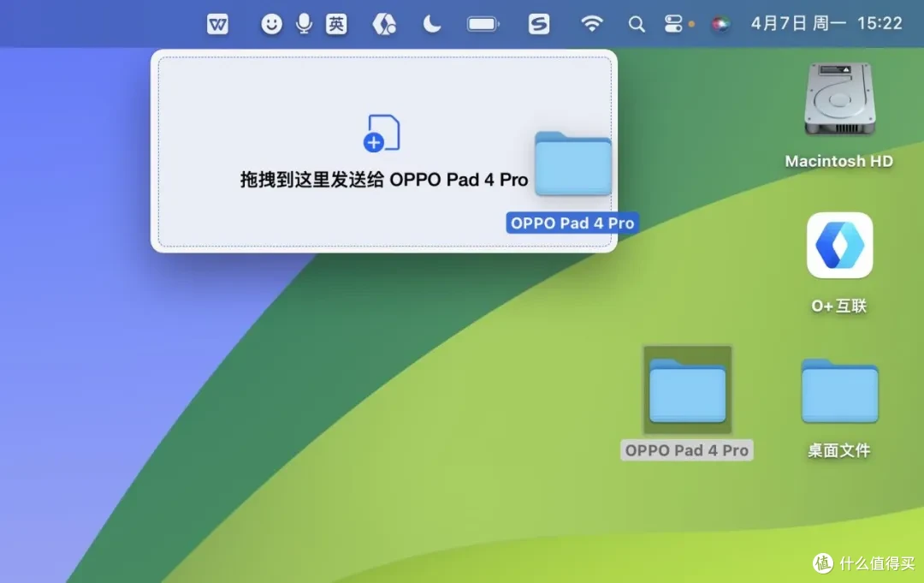Click the text 拖拽到这里发送给 OPPO Pad 4 Pro

pyautogui.click(x=383, y=179)
